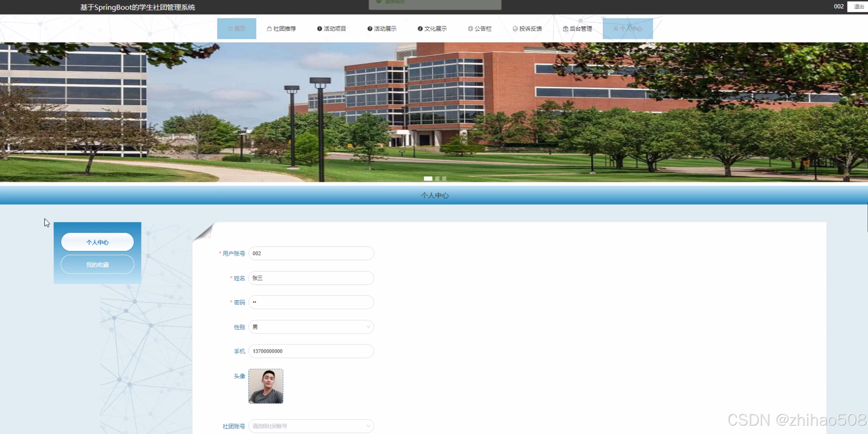Open 我的收藏 my favorites sidebar item
868x434 pixels.
point(97,264)
